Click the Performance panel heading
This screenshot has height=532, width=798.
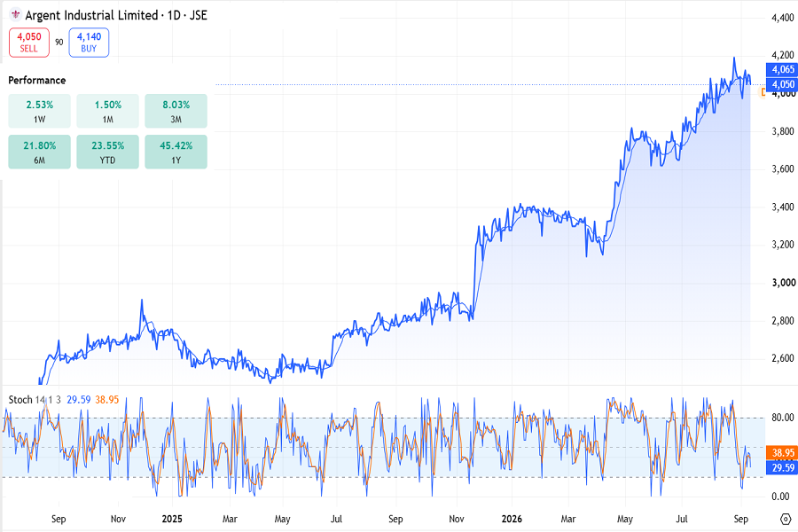pyautogui.click(x=36, y=80)
